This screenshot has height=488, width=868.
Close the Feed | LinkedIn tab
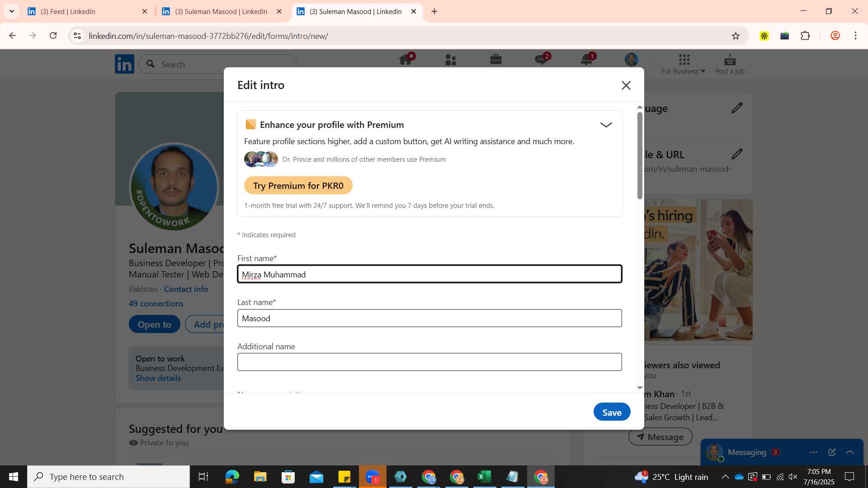145,11
